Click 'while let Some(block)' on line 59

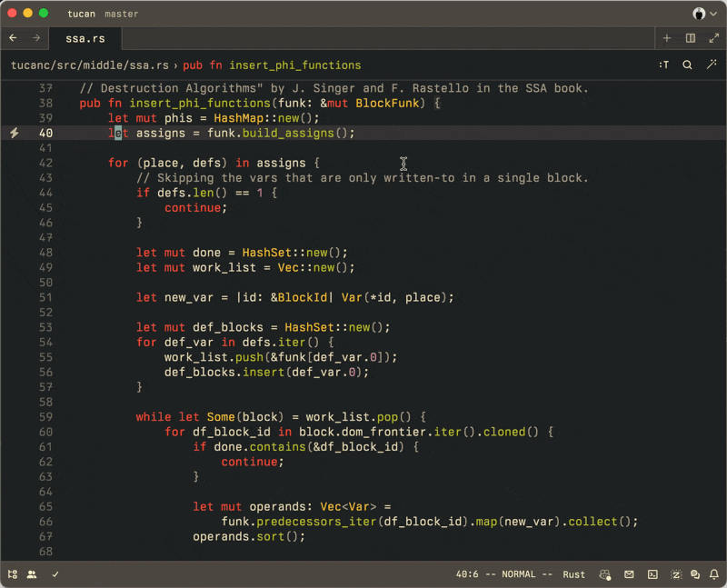[210, 417]
